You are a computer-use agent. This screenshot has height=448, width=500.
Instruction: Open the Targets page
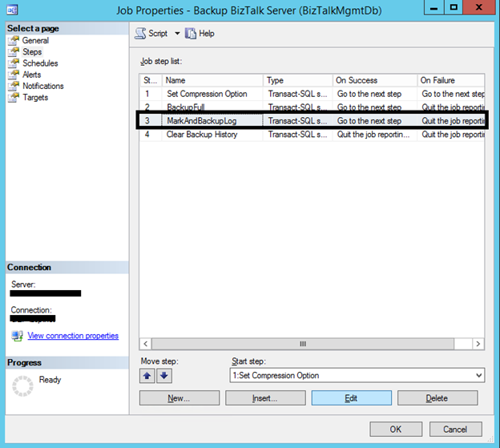point(35,98)
